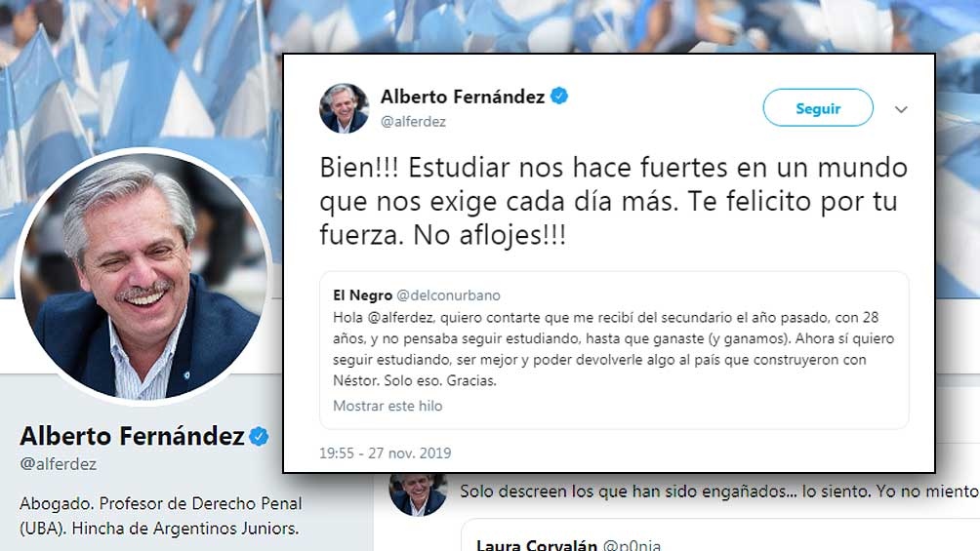Viewport: 980px width, 551px height.
Task: Click the Seguir follow button
Action: 818,107
